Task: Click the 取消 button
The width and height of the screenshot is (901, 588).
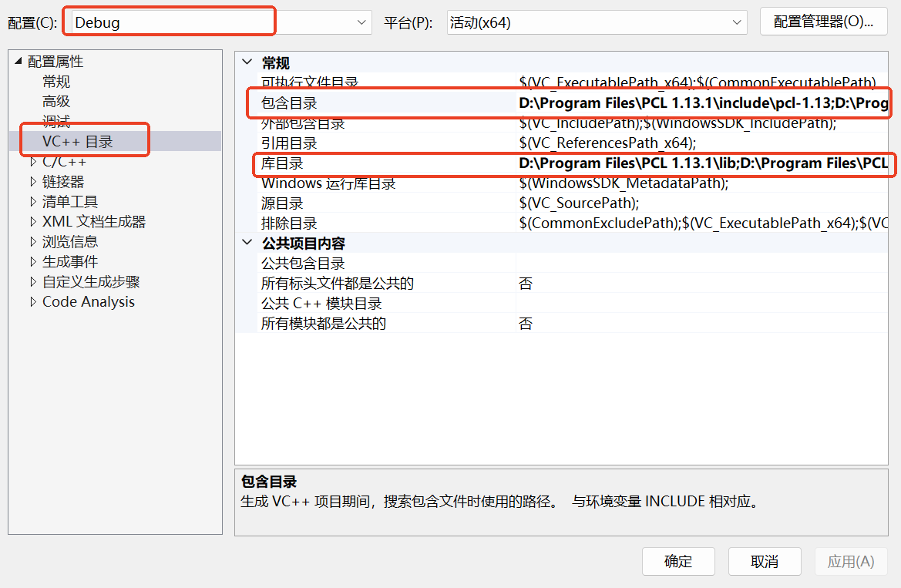Action: point(765,561)
